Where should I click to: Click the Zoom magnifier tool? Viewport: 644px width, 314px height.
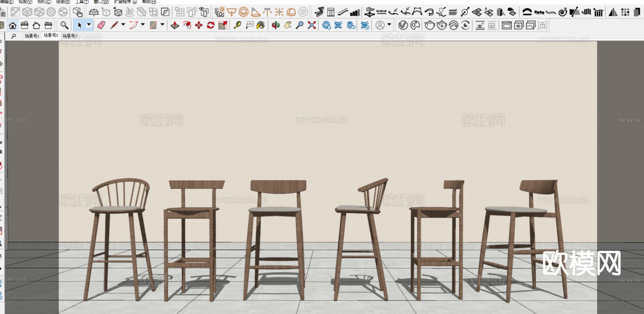tap(300, 25)
